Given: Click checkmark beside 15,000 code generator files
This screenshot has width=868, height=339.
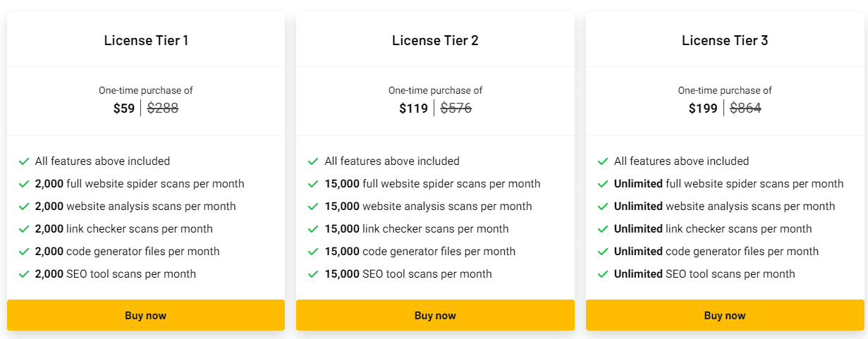Looking at the screenshot, I should click(313, 252).
